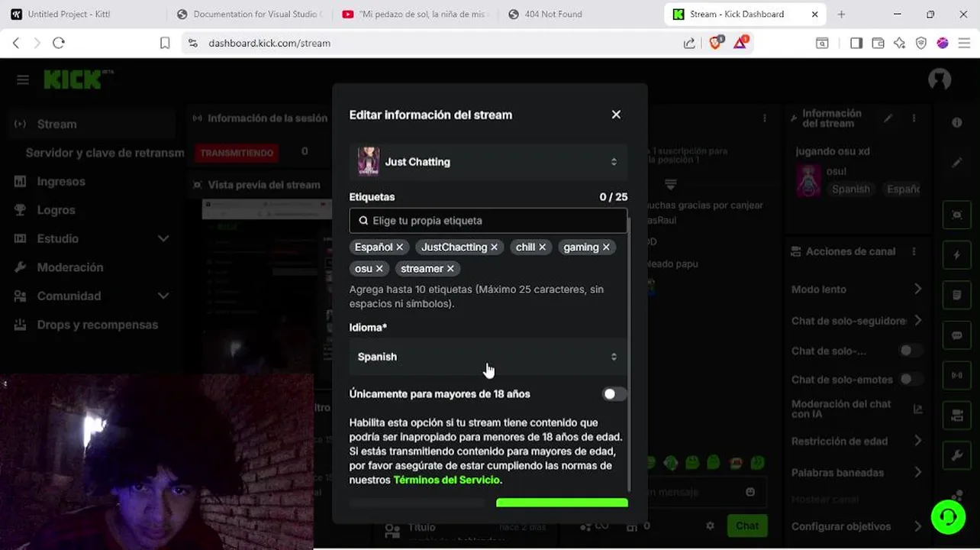Open emoji picker in chat message box
This screenshot has width=980, height=550.
pyautogui.click(x=750, y=492)
